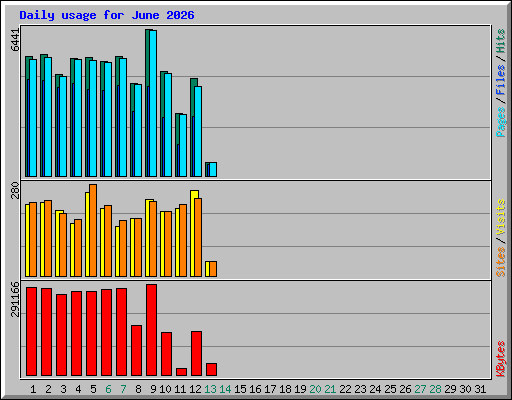Select the red KBytes bar for day 8
This screenshot has width=512, height=400.
(136, 351)
